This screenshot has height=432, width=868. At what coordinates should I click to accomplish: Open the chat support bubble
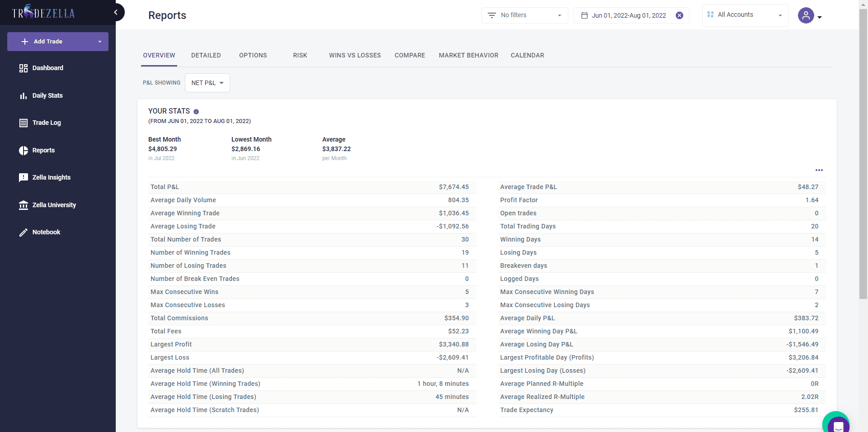point(838,423)
